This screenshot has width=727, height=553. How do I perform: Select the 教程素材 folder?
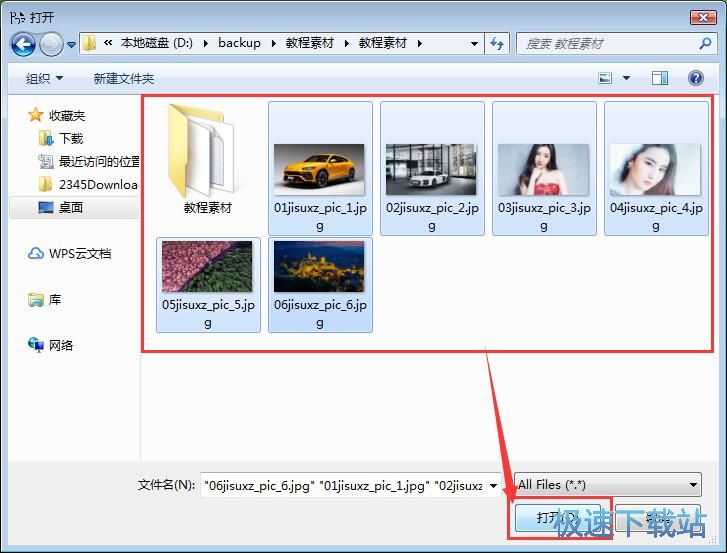pyautogui.click(x=207, y=159)
